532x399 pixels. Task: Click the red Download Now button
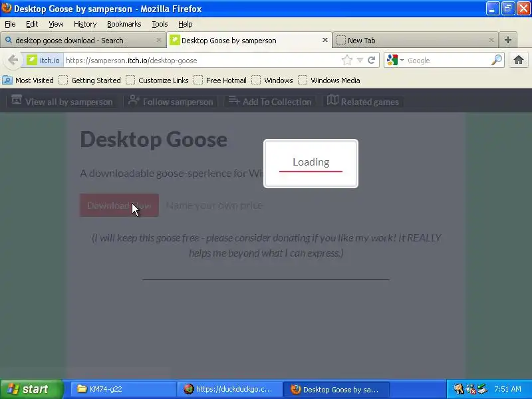tap(119, 205)
